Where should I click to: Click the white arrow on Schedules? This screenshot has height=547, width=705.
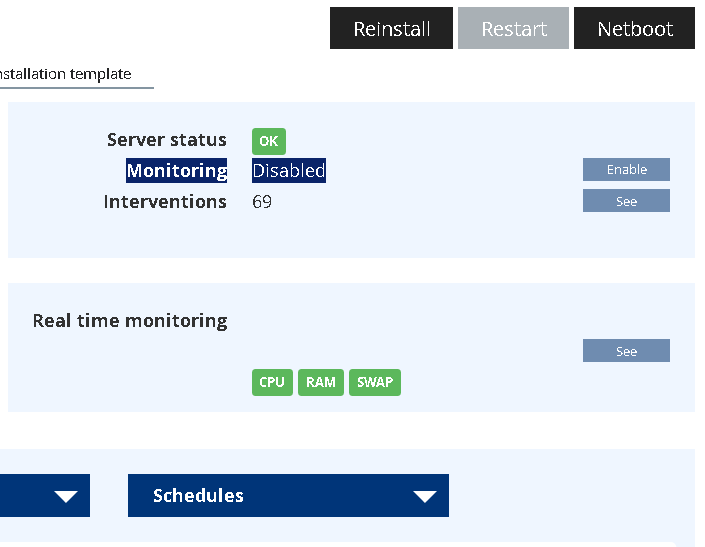point(425,497)
